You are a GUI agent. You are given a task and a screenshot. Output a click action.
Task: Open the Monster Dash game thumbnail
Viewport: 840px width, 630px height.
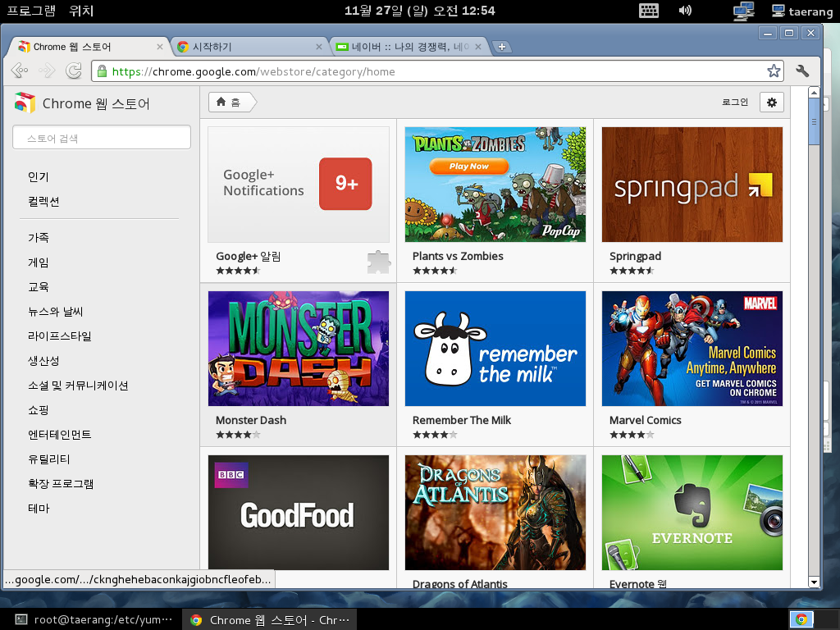pyautogui.click(x=299, y=348)
